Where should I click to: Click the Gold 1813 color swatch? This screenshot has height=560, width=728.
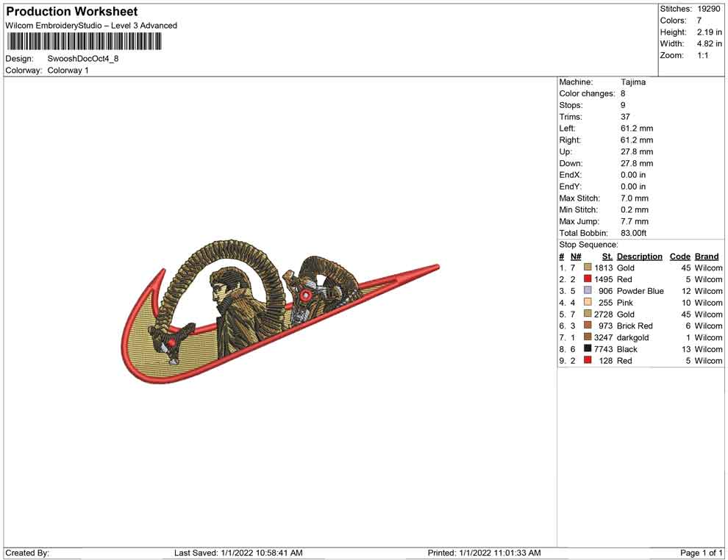coord(588,268)
